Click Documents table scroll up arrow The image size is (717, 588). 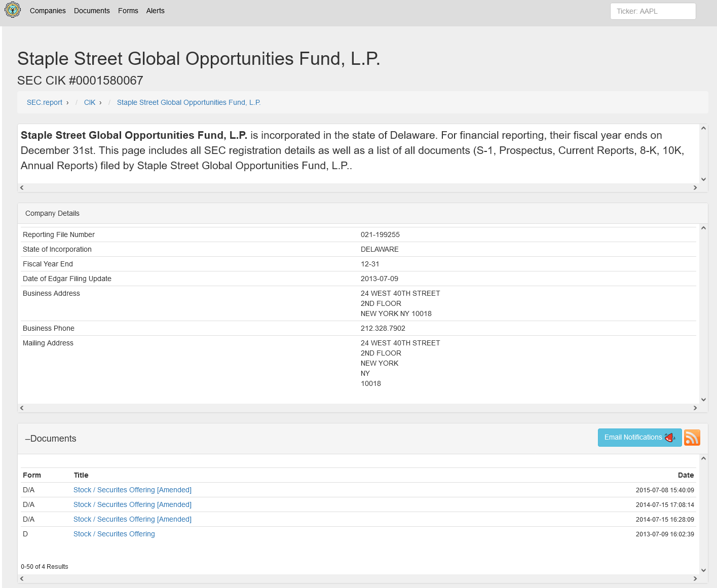(703, 458)
